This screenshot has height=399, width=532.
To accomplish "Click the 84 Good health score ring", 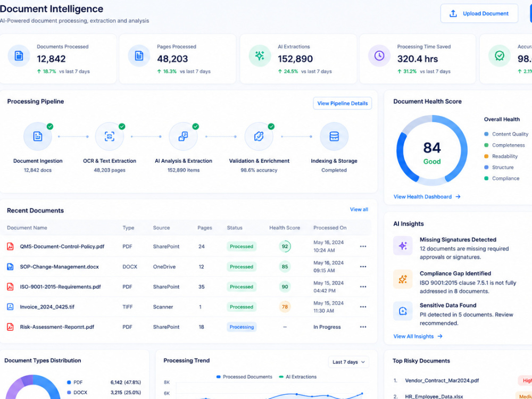I will [432, 151].
